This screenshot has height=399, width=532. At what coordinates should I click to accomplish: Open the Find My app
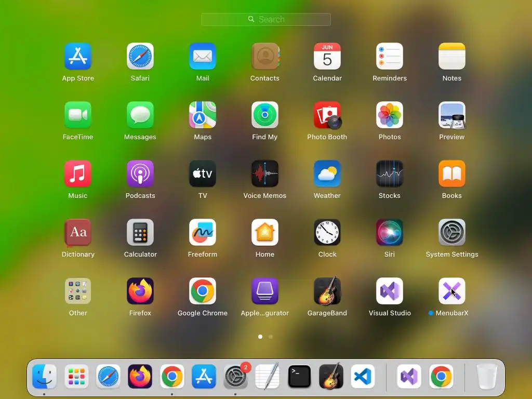point(265,115)
